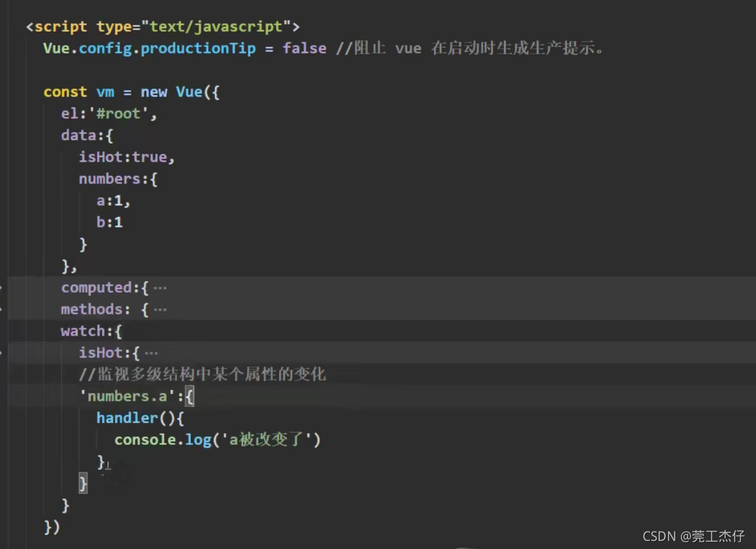Click the "text/javascript" attribute value
Viewport: 756px width, 549px height.
[216, 27]
